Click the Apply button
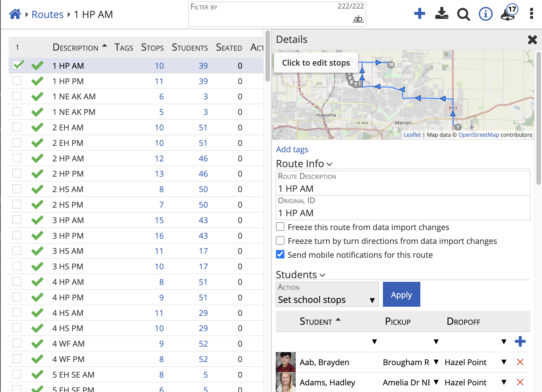This screenshot has width=542, height=392. [x=401, y=294]
